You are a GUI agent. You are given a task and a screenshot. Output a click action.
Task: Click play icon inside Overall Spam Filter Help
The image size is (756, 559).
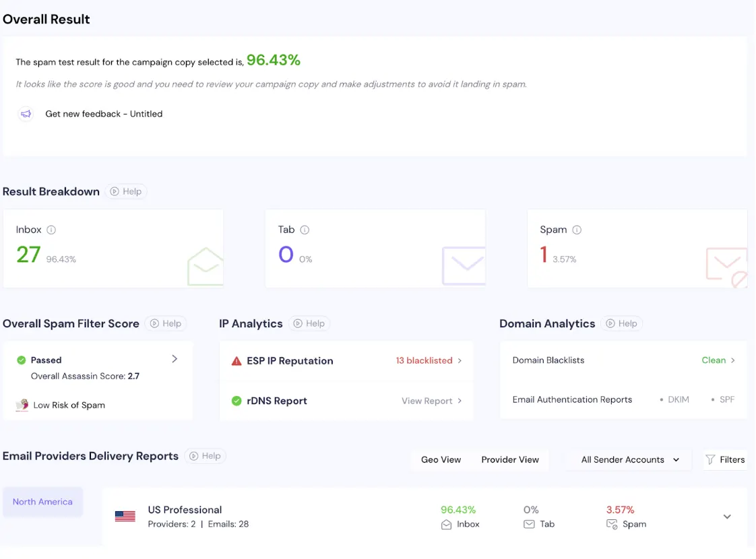coord(154,323)
